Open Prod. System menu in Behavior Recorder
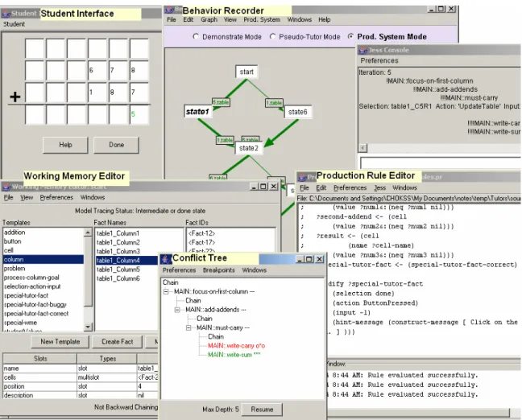This screenshot has height=420, width=522. pos(262,19)
